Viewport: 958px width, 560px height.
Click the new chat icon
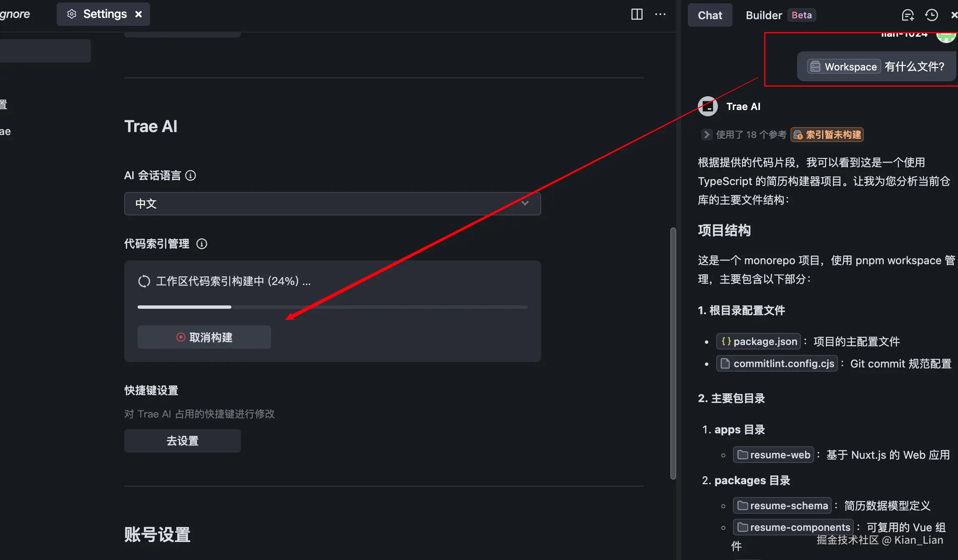pos(908,15)
